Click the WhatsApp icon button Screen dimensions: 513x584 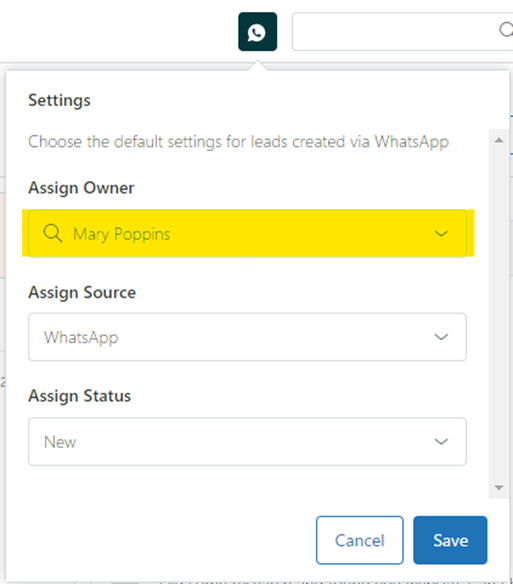pos(257,32)
